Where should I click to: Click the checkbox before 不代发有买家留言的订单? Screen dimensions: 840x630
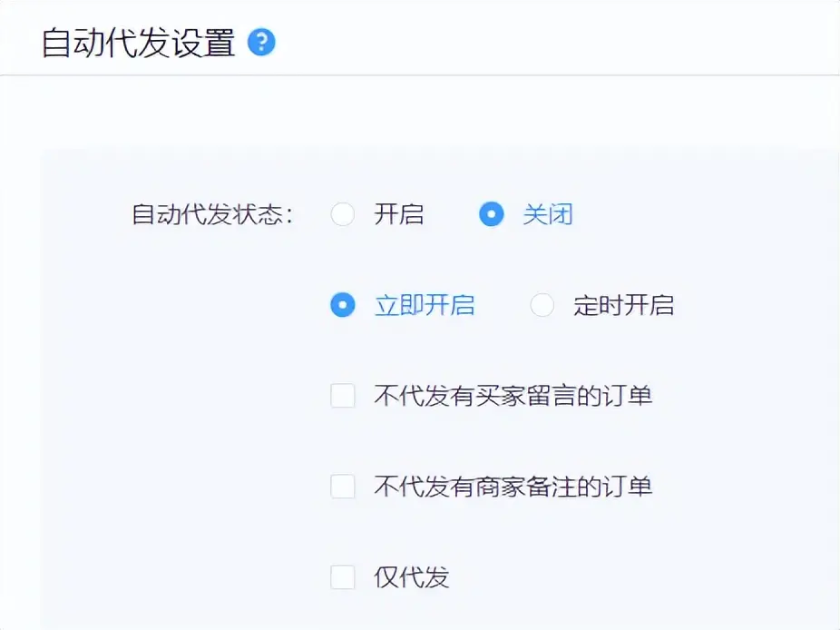coord(343,396)
